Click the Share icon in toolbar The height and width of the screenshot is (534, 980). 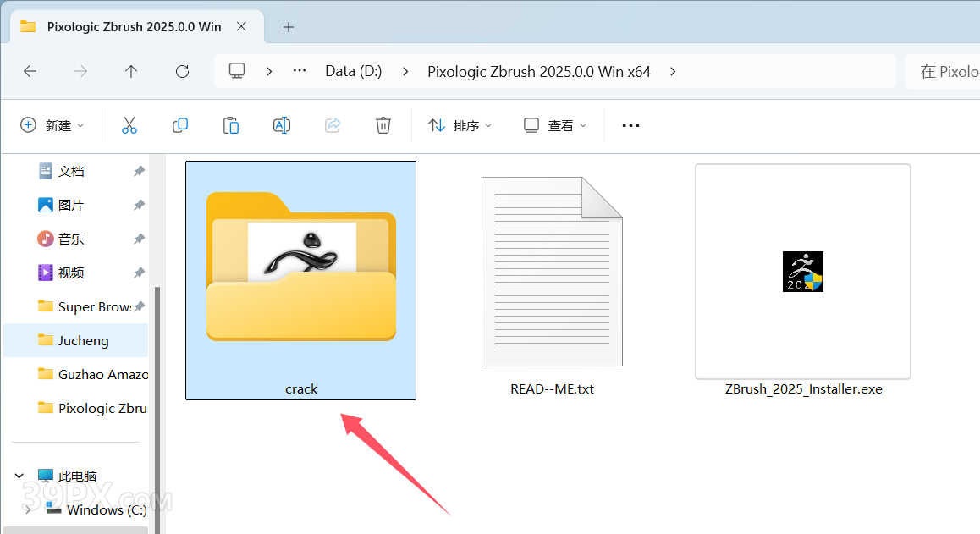(333, 126)
